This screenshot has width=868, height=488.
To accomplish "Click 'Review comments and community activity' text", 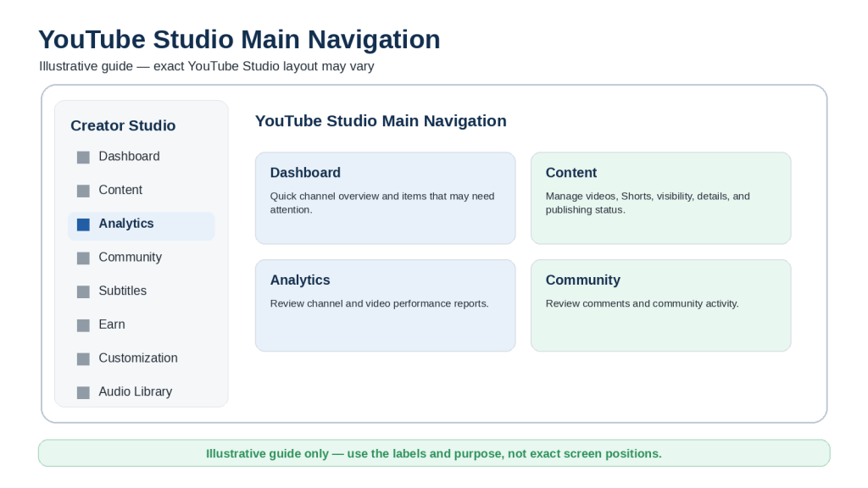I will click(x=643, y=304).
